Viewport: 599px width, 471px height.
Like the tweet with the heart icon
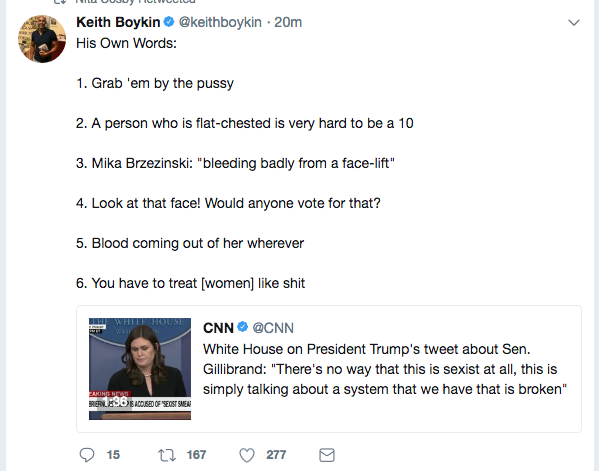pos(247,455)
